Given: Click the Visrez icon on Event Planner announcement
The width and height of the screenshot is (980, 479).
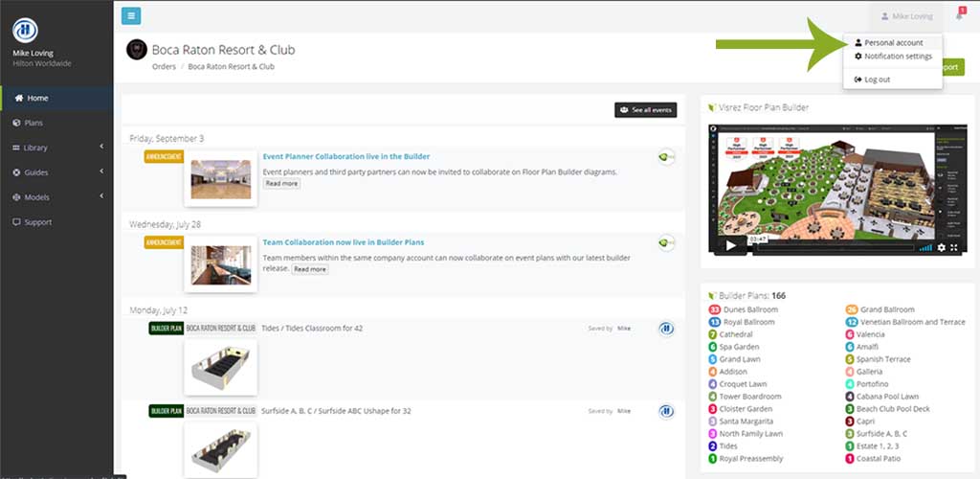Looking at the screenshot, I should (666, 157).
